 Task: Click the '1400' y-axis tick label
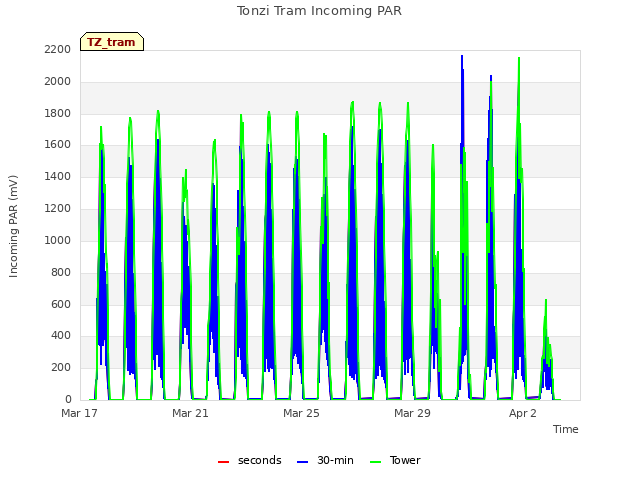[x=58, y=177]
